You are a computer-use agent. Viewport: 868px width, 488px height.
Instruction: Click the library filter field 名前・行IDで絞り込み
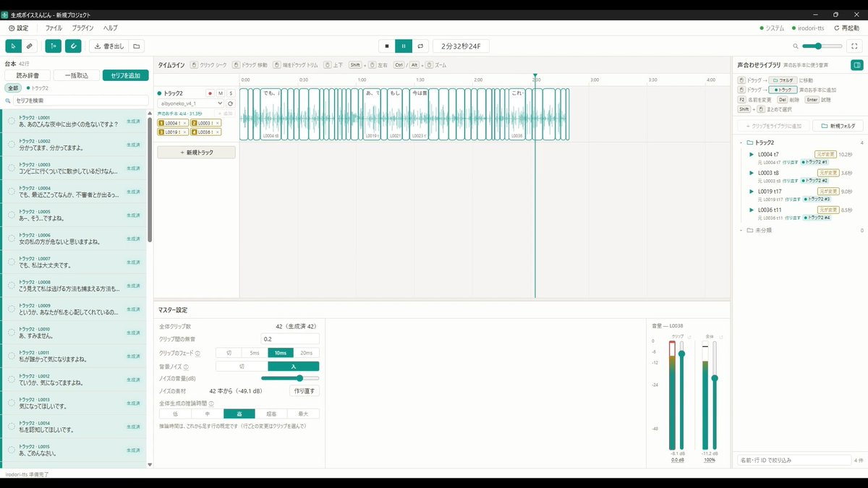[793, 460]
